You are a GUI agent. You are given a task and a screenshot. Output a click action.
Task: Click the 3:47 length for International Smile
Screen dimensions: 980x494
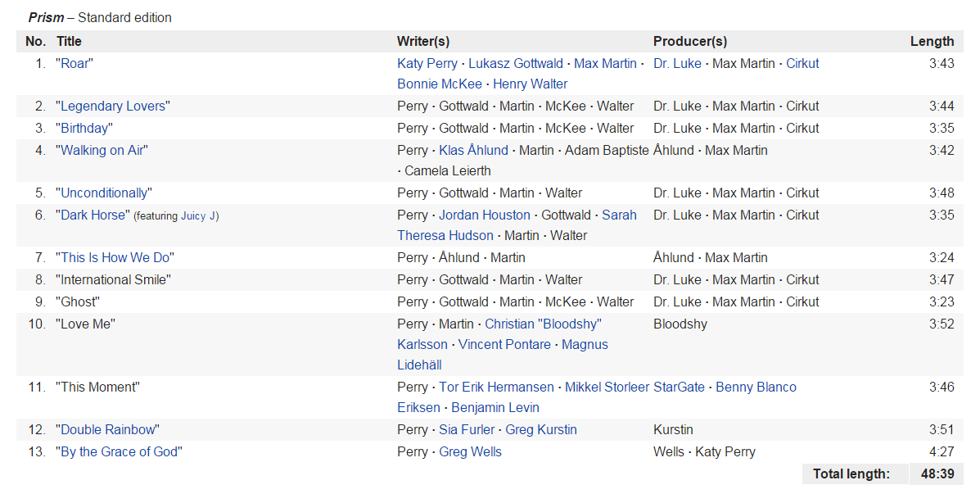[942, 279]
